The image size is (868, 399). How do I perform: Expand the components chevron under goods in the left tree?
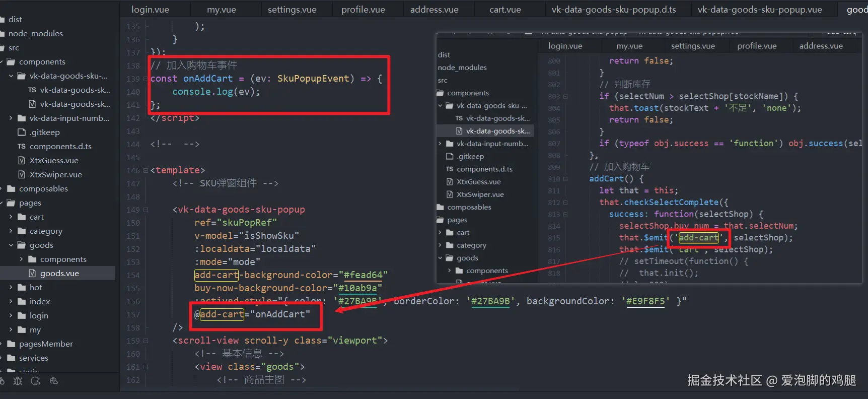click(21, 259)
